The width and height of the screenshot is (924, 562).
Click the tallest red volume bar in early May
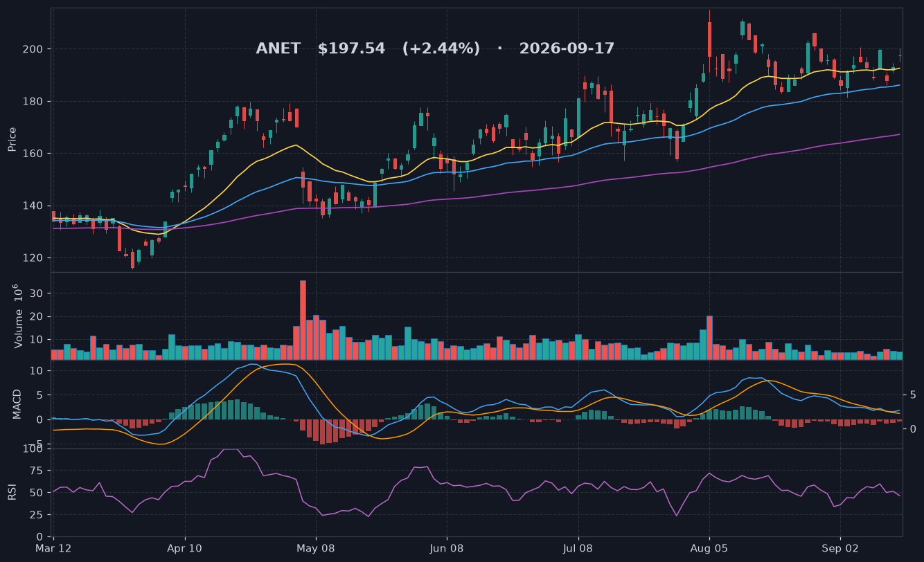pyautogui.click(x=303, y=320)
